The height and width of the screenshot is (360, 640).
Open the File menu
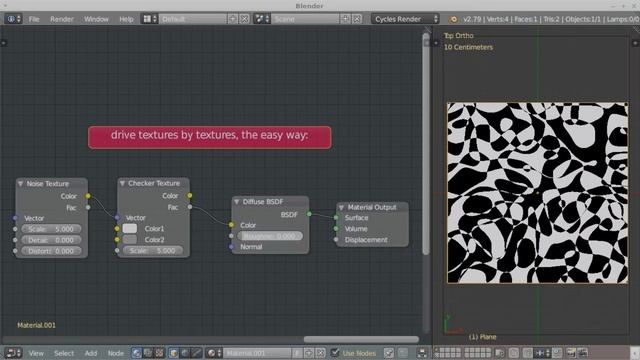click(x=34, y=19)
